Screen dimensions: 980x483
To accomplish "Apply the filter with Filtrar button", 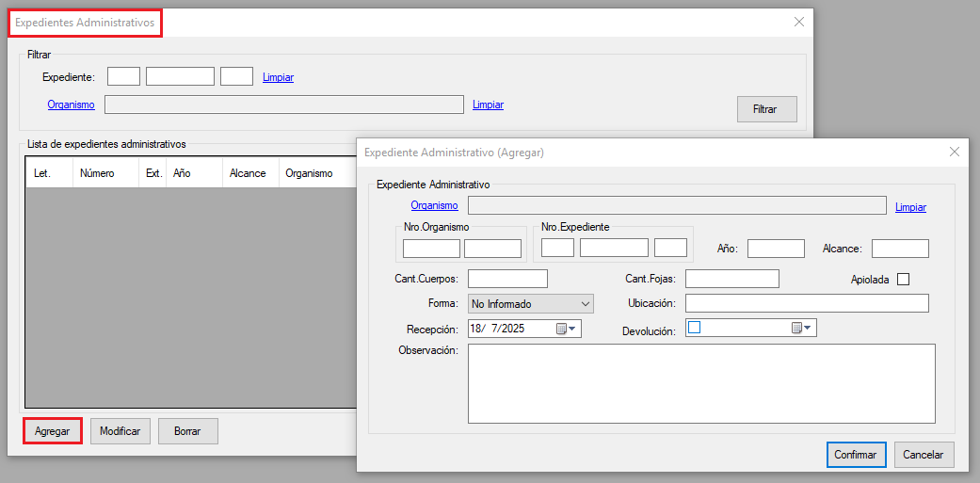I will click(766, 109).
